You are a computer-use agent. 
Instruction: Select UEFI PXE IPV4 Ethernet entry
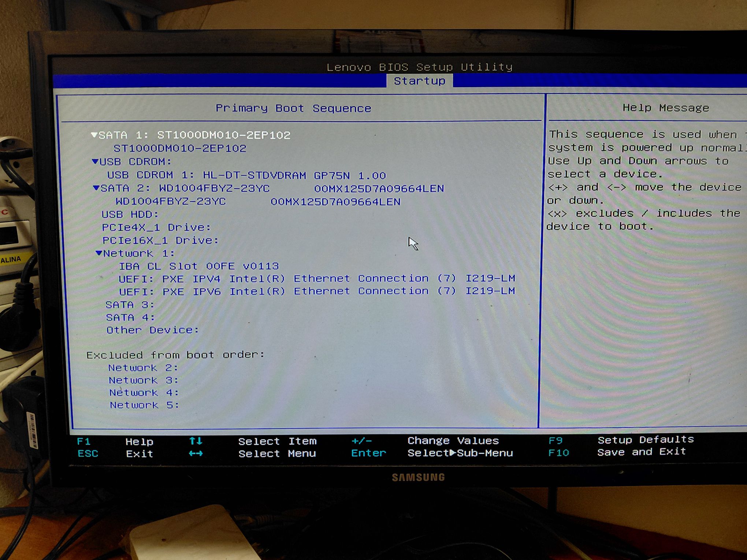click(317, 279)
